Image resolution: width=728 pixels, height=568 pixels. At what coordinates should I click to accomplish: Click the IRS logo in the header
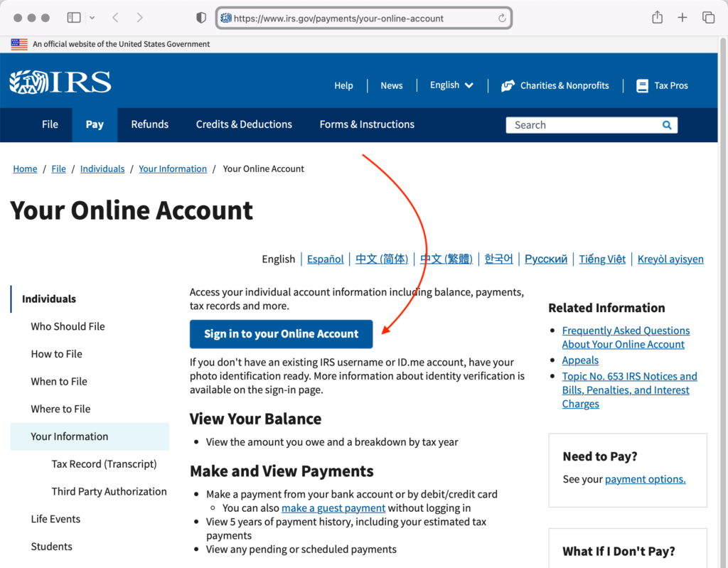click(60, 82)
